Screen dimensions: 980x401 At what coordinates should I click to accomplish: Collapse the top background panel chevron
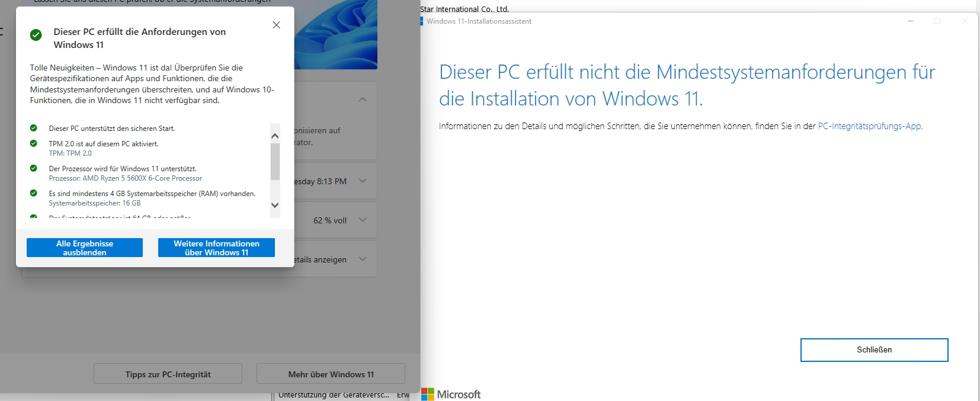[x=363, y=100]
